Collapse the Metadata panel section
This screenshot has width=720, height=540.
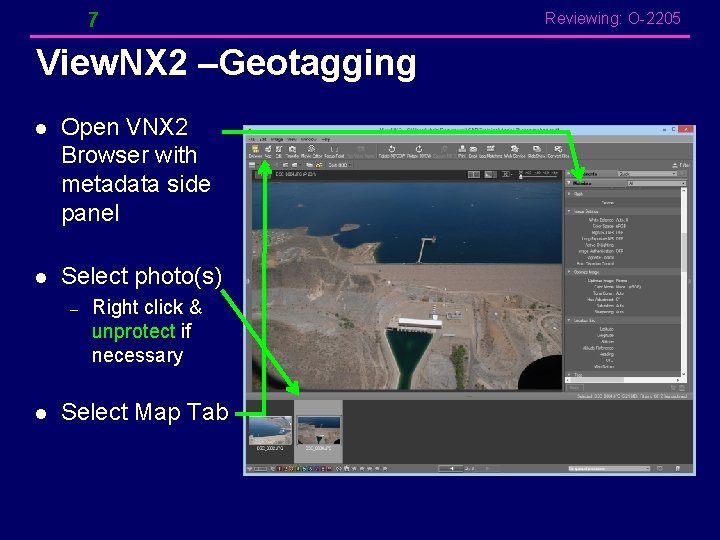[569, 183]
